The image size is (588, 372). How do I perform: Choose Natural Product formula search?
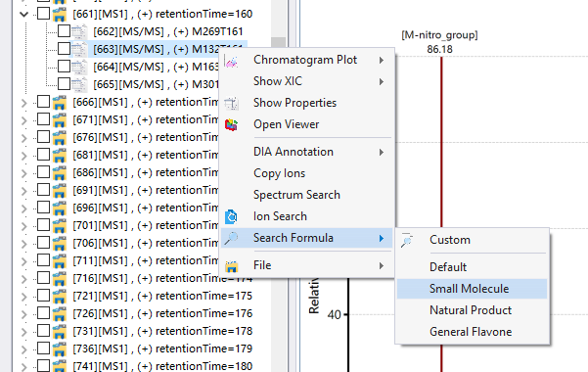pos(472,310)
